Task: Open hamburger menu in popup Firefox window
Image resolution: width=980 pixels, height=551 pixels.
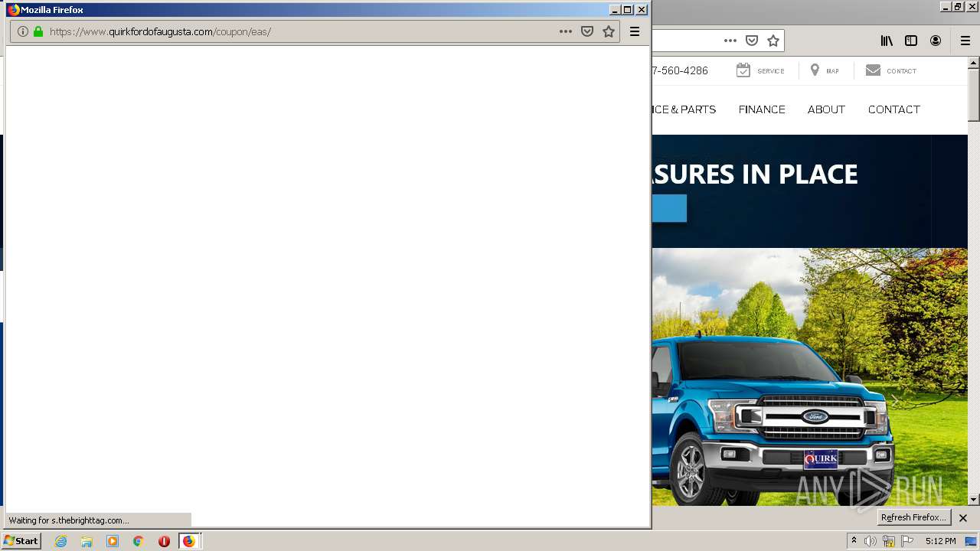Action: tap(635, 31)
